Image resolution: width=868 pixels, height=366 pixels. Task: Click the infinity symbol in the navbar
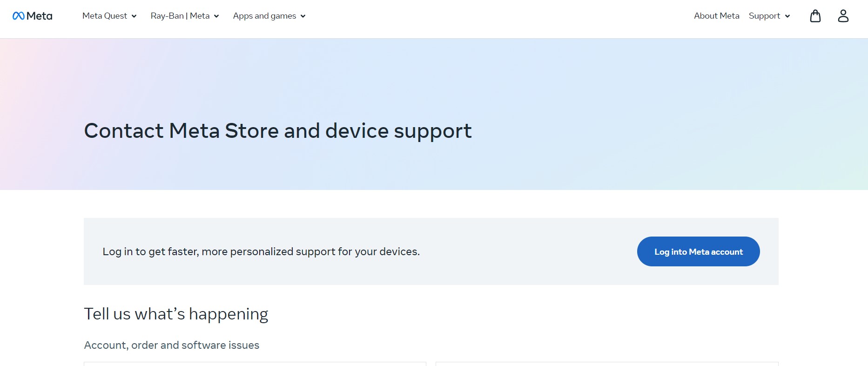tap(18, 15)
